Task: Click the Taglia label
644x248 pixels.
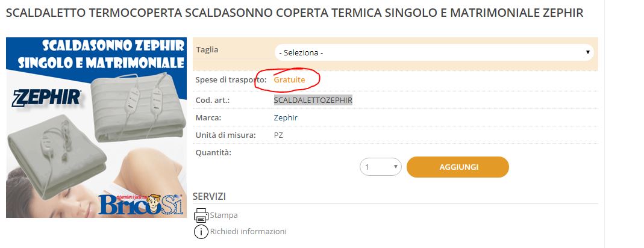Action: 207,49
